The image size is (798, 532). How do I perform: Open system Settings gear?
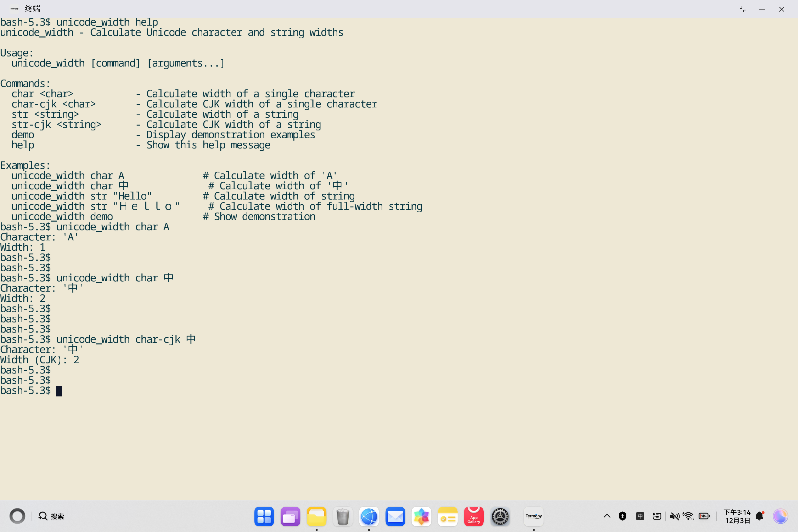pyautogui.click(x=500, y=516)
